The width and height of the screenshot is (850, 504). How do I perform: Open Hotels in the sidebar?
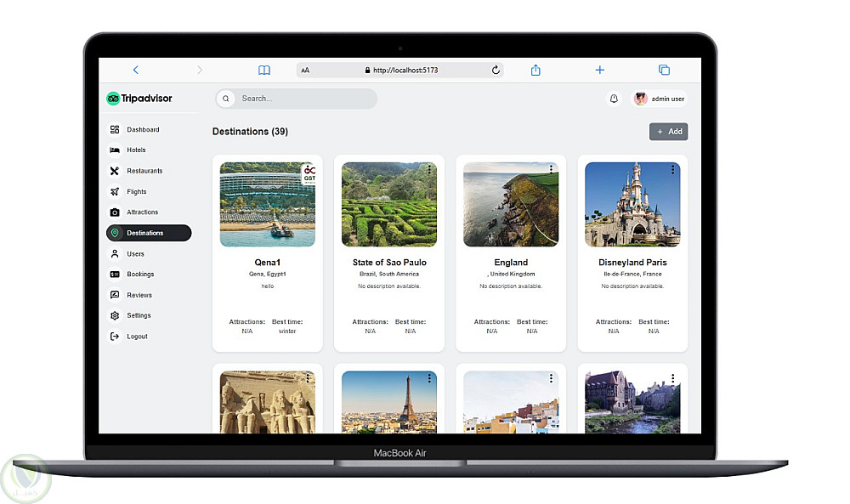coord(149,150)
